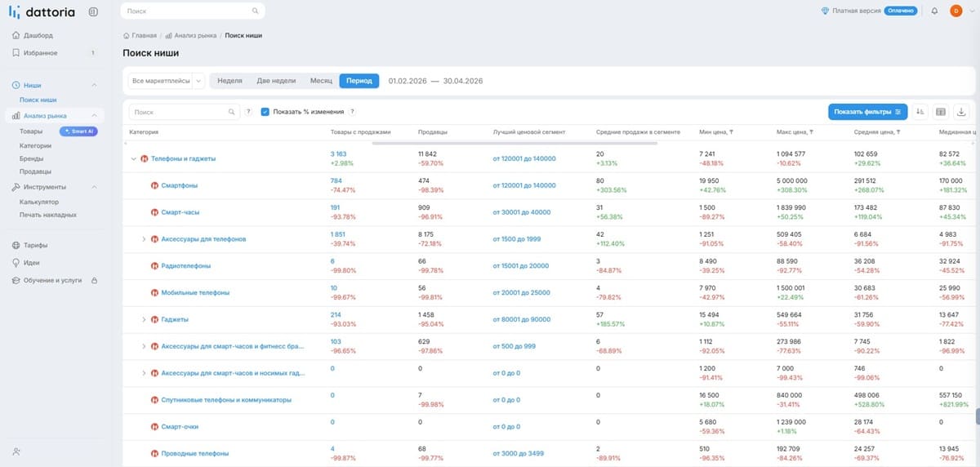
Task: Click the user profile icon at sidebar bottom
Action: point(16,451)
